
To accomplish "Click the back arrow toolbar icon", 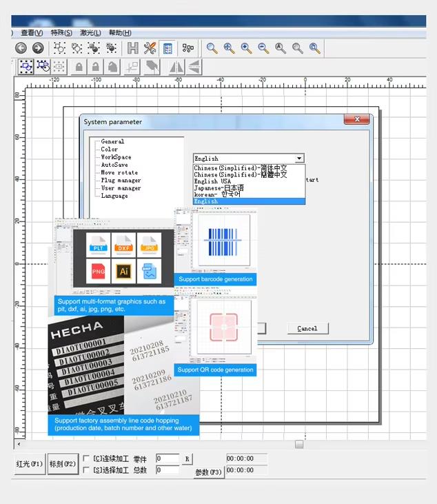I will [x=21, y=48].
